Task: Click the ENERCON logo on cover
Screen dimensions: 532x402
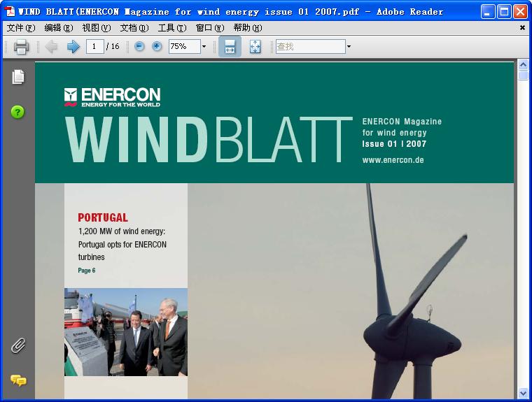Action: 112,97
